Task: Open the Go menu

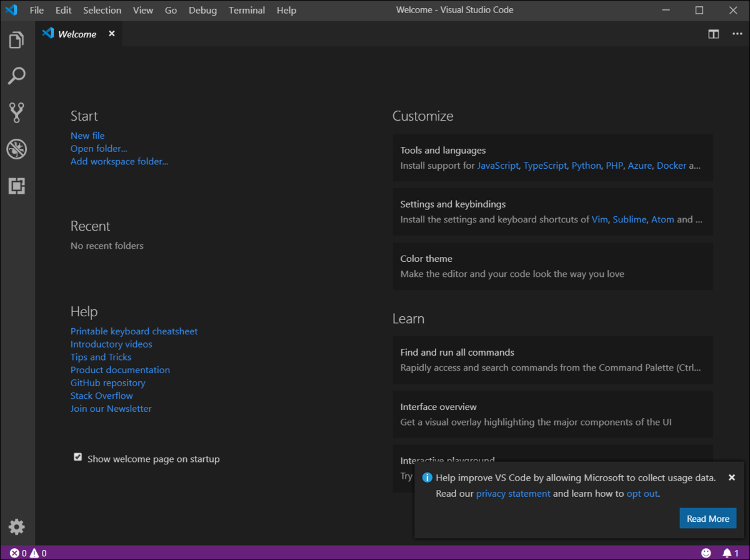Action: pyautogui.click(x=171, y=11)
